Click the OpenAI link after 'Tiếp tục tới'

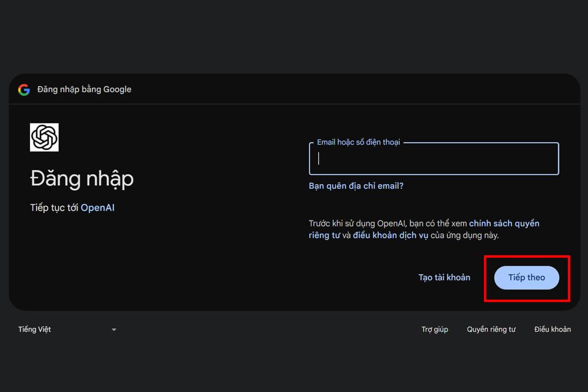[x=98, y=208]
